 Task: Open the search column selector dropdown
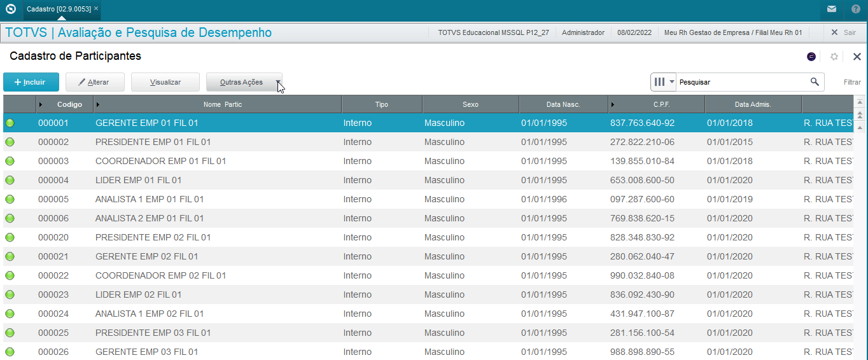click(664, 82)
